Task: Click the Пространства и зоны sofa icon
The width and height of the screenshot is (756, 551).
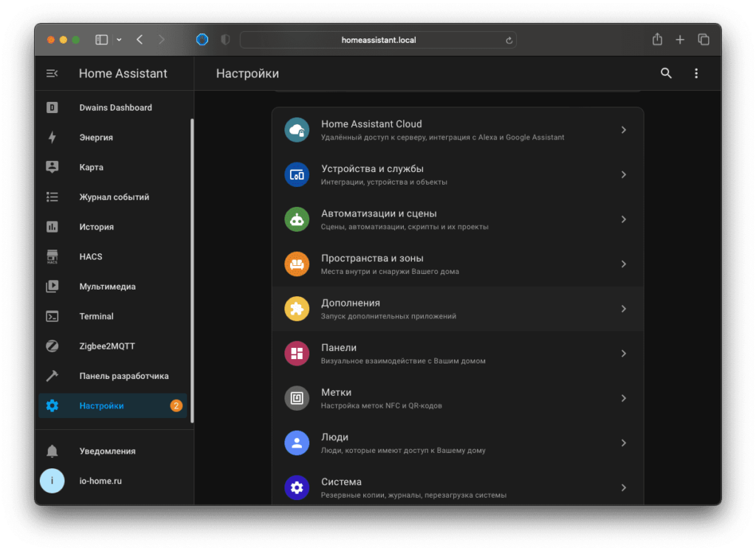Action: point(297,264)
